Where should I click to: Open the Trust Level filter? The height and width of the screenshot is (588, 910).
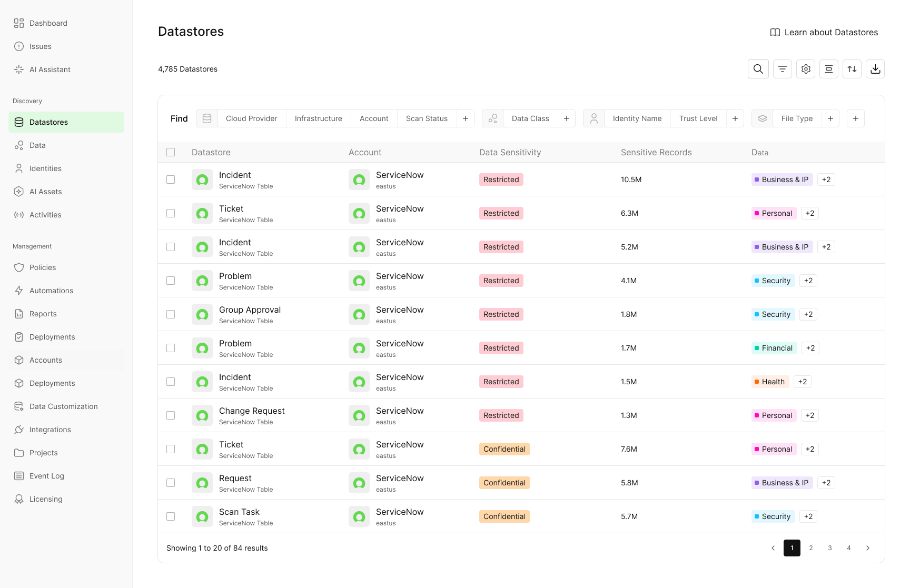tap(698, 118)
